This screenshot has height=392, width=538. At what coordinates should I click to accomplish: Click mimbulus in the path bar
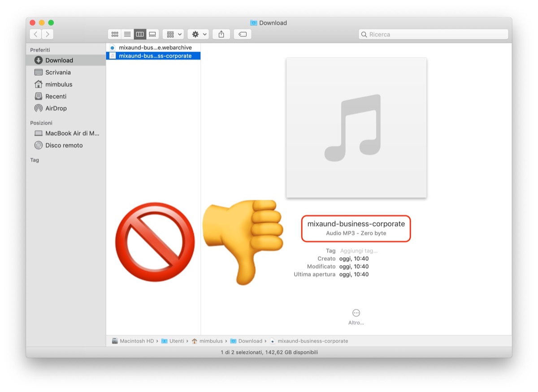(x=207, y=341)
